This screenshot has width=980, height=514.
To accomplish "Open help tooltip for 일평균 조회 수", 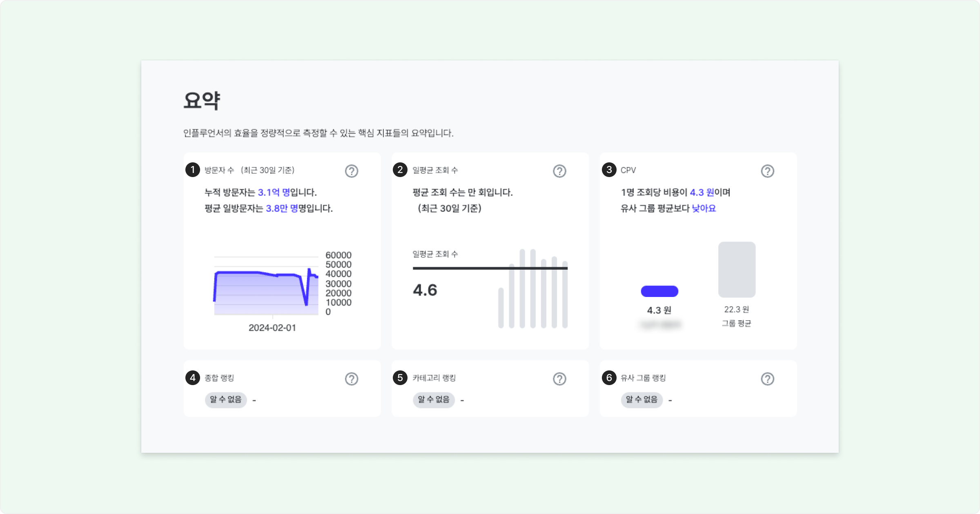I will 559,171.
